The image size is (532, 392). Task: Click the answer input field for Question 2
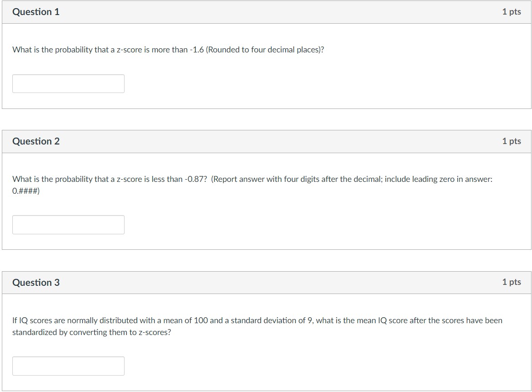click(68, 224)
